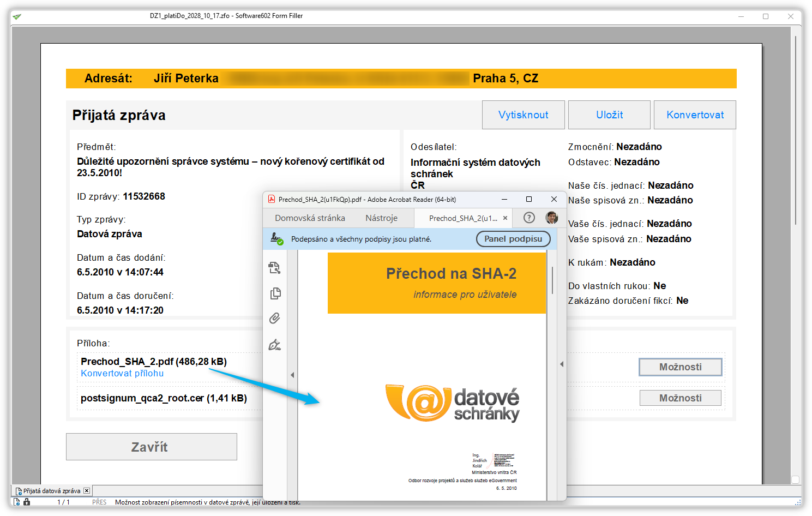Click Form Filler window vertical scrollbar

coord(796,131)
